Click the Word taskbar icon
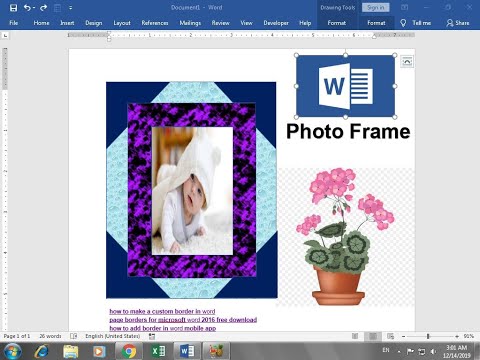 pyautogui.click(x=187, y=351)
